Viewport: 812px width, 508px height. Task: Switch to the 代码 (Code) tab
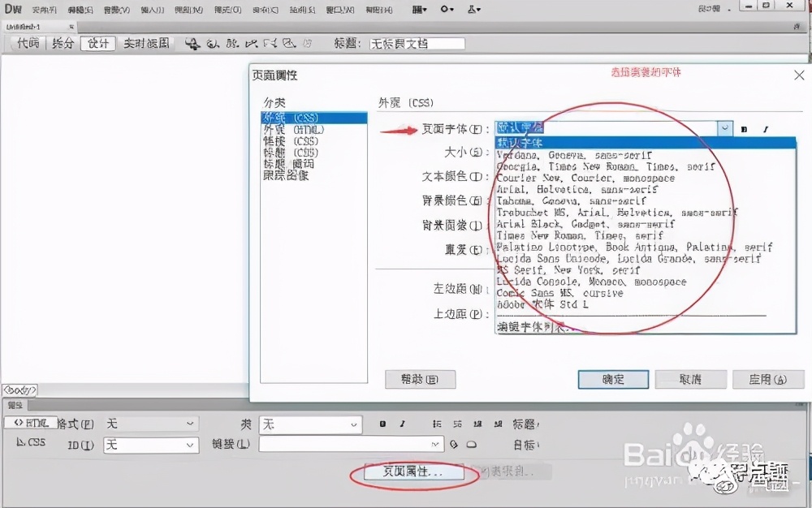click(27, 43)
